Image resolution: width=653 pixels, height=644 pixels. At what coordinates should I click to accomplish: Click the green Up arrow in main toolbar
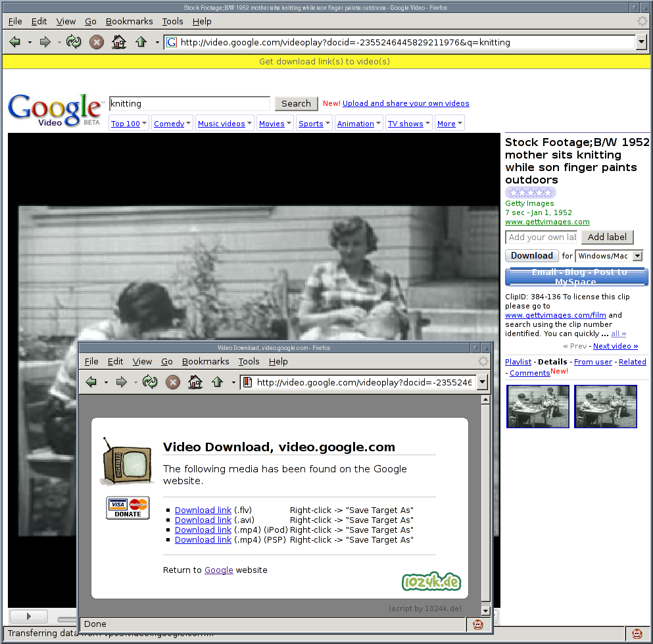pos(141,42)
